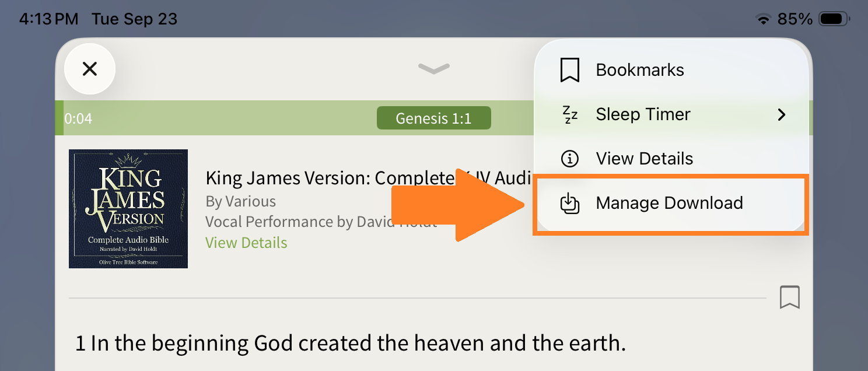Image resolution: width=868 pixels, height=371 pixels.
Task: Click the green audio progress bar
Action: [233, 118]
